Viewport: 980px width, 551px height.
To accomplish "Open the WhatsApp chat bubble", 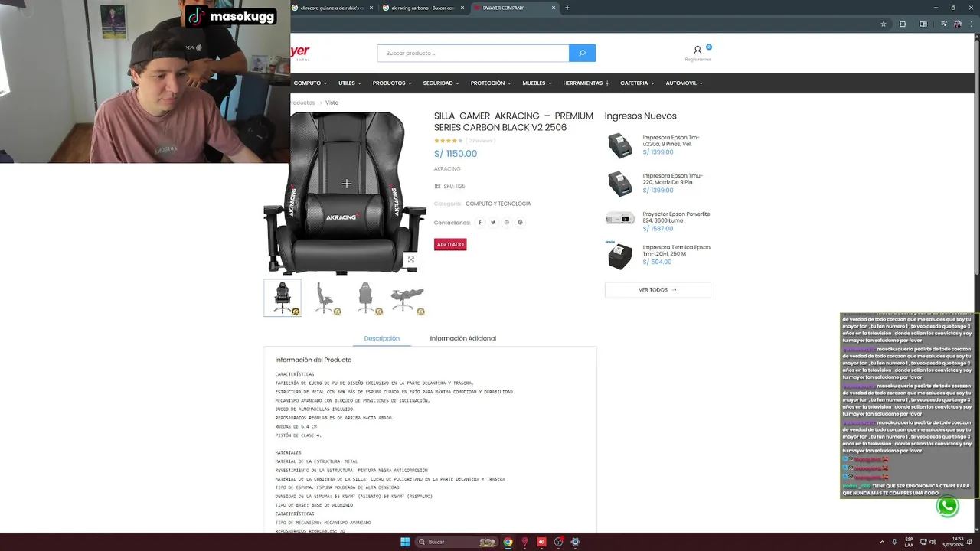I will pyautogui.click(x=947, y=506).
